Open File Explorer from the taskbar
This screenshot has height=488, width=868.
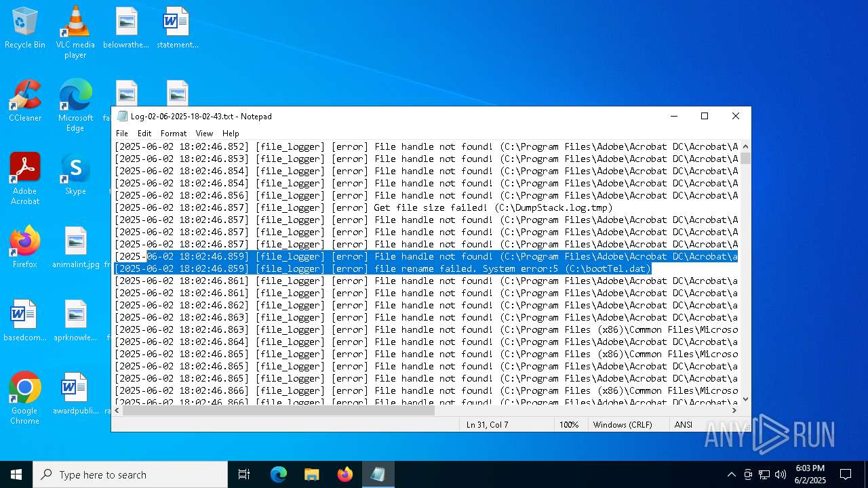click(x=311, y=474)
